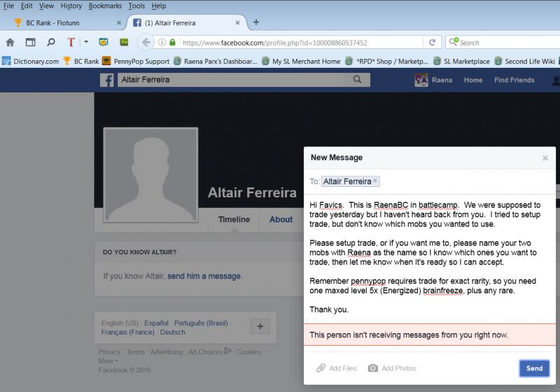Viewport: 560px width, 392px height.
Task: Open the dropdown arrow beside the T icon
Action: [x=86, y=42]
